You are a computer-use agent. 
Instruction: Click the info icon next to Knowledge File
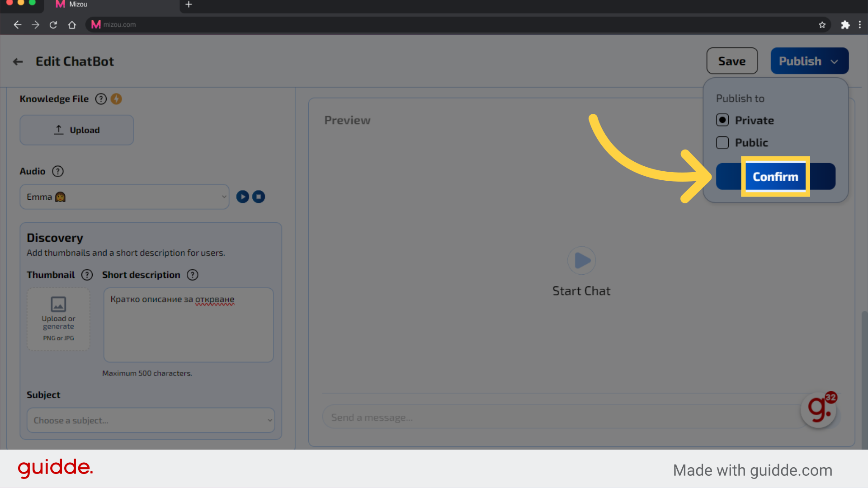click(100, 99)
